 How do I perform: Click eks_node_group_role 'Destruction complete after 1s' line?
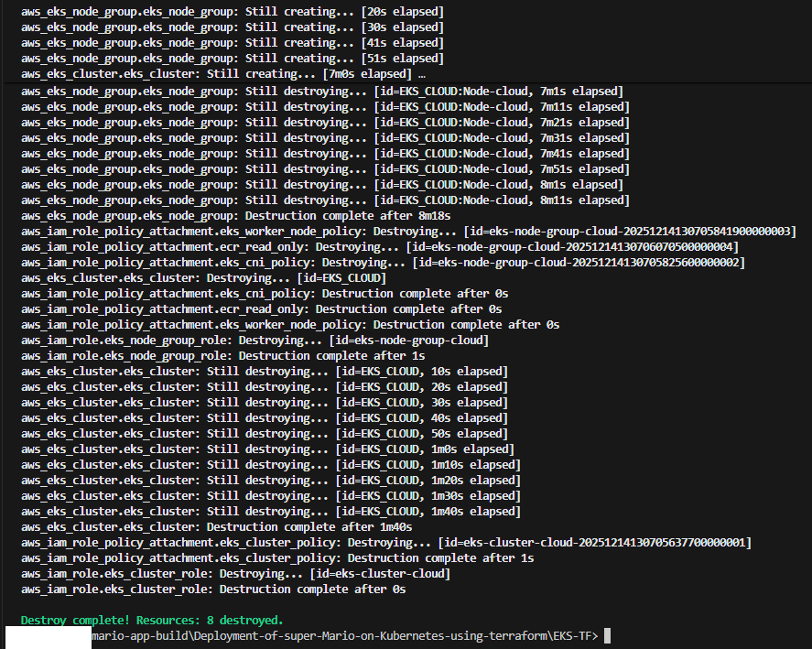pyautogui.click(x=222, y=355)
